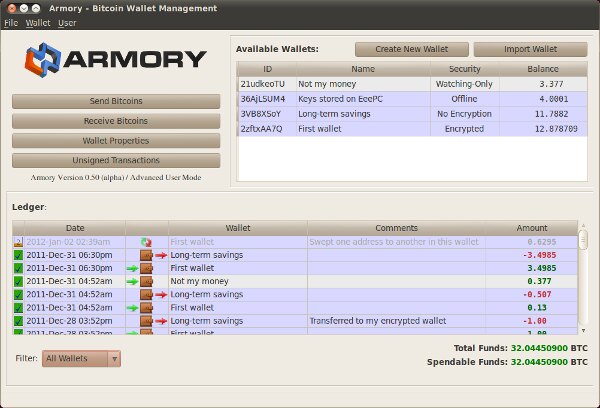Open the Wallet menu
600x408 pixels.
tap(38, 22)
